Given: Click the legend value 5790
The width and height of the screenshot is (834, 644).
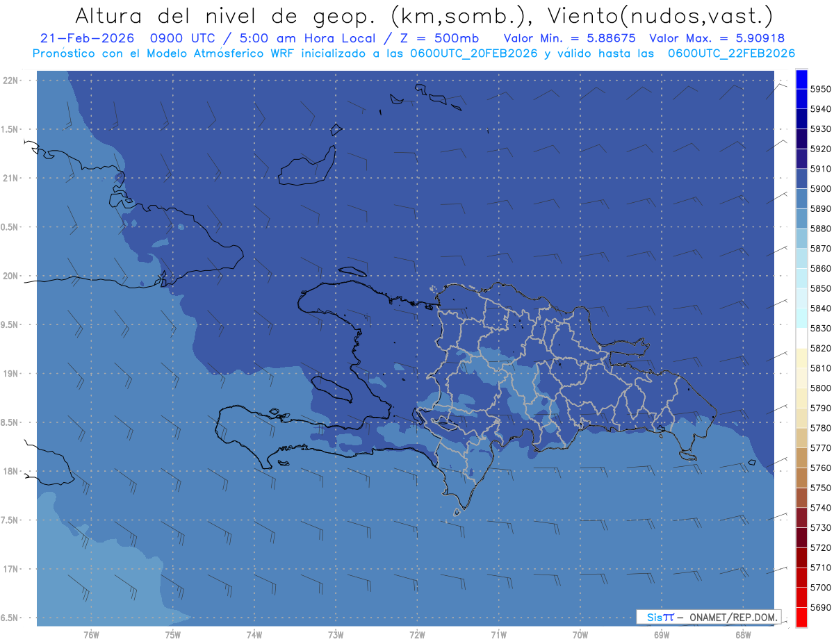Looking at the screenshot, I should tap(820, 408).
